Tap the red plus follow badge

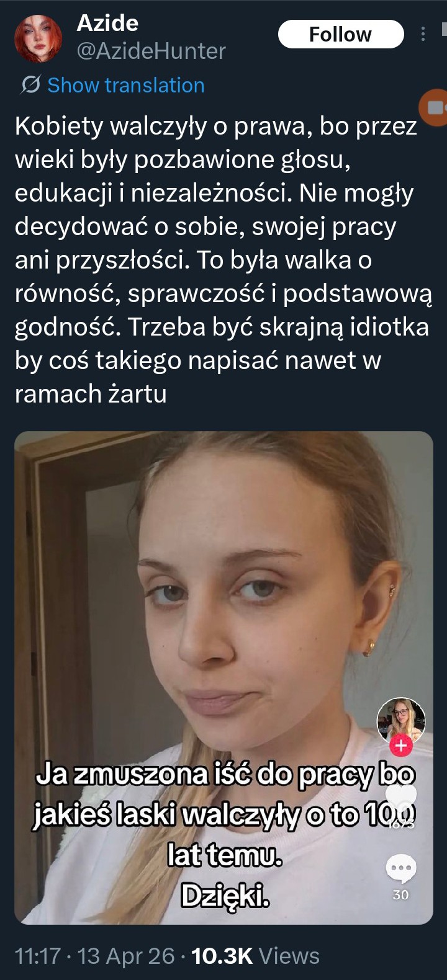(401, 746)
